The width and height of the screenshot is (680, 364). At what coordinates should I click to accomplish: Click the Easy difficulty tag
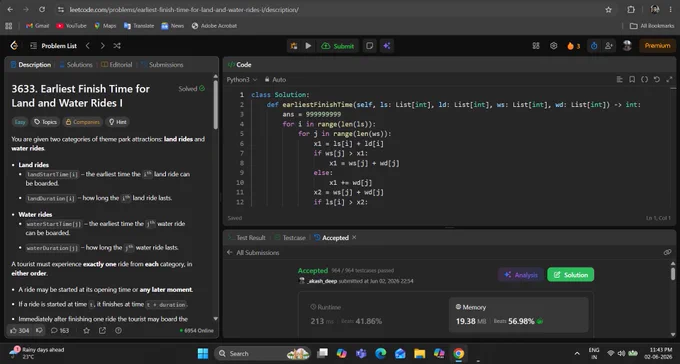click(20, 122)
